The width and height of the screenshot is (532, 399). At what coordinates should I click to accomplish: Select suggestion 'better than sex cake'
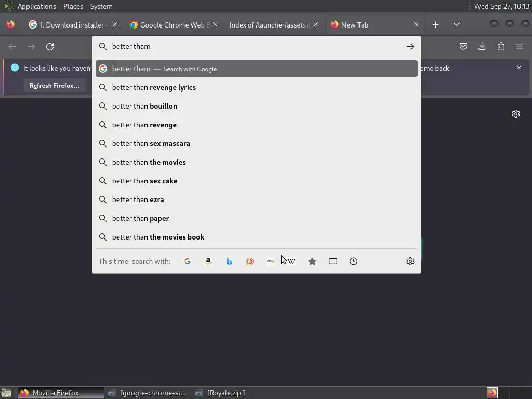257,180
